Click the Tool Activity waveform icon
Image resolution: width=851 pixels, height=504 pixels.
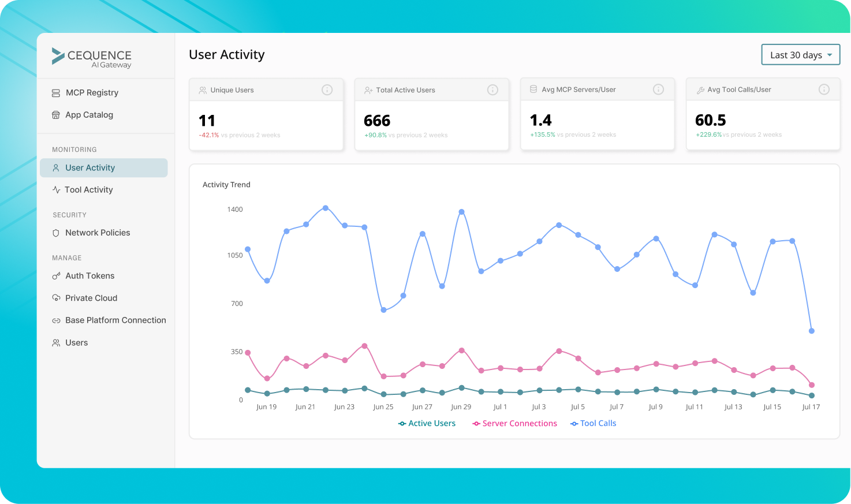tap(55, 189)
